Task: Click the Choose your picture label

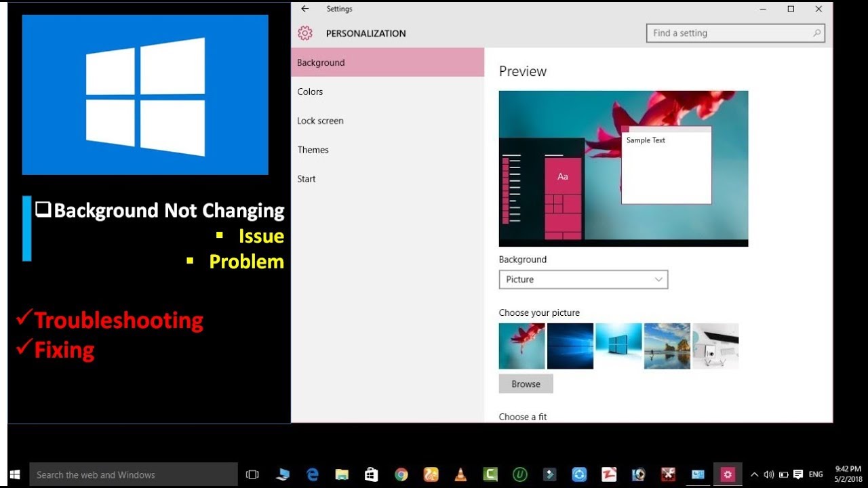Action: click(539, 312)
